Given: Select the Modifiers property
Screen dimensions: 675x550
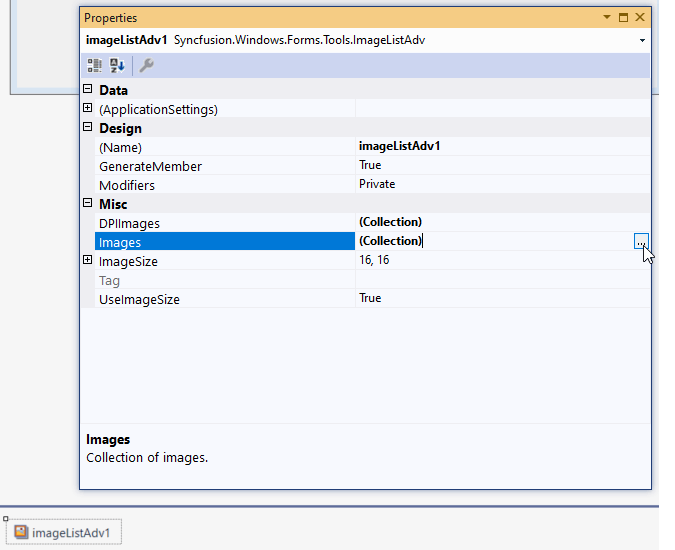Looking at the screenshot, I should pyautogui.click(x=225, y=185).
